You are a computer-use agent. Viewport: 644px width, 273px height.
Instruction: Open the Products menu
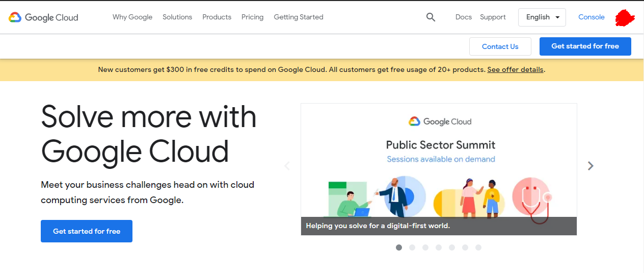[x=217, y=17]
